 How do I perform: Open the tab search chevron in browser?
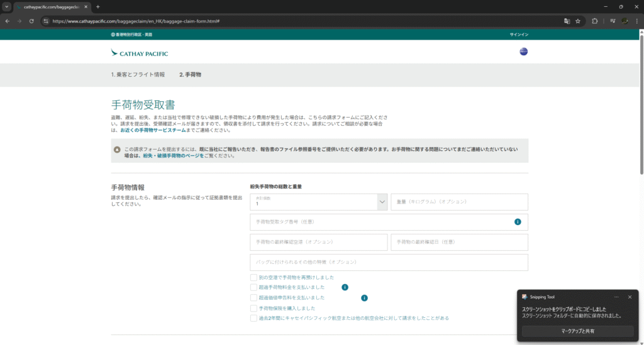coord(6,6)
